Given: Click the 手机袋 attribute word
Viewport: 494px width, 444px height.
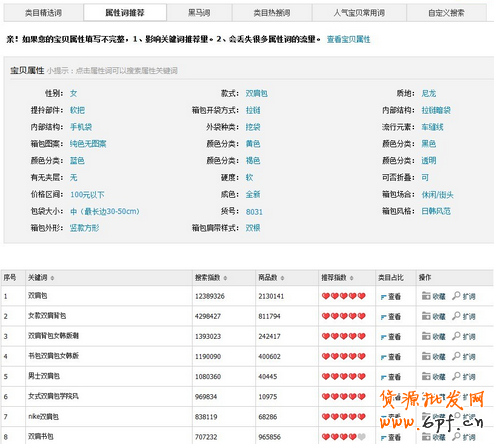Looking at the screenshot, I should tap(81, 127).
